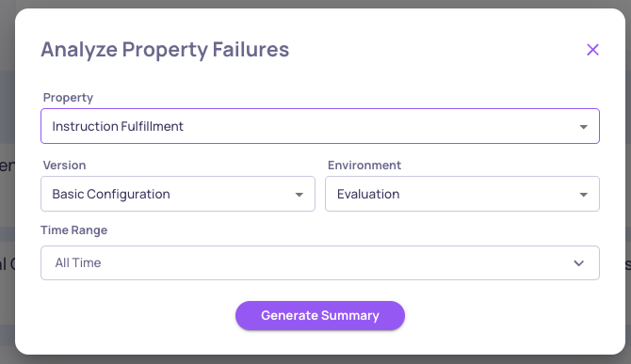This screenshot has height=364, width=631.
Task: Click the Property field label
Action: coord(68,98)
